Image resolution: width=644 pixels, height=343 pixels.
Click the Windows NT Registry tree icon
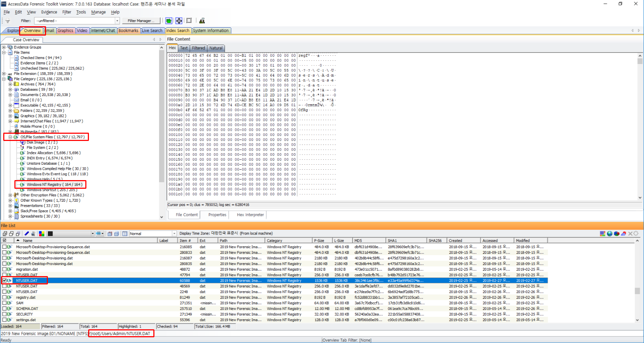pyautogui.click(x=23, y=184)
